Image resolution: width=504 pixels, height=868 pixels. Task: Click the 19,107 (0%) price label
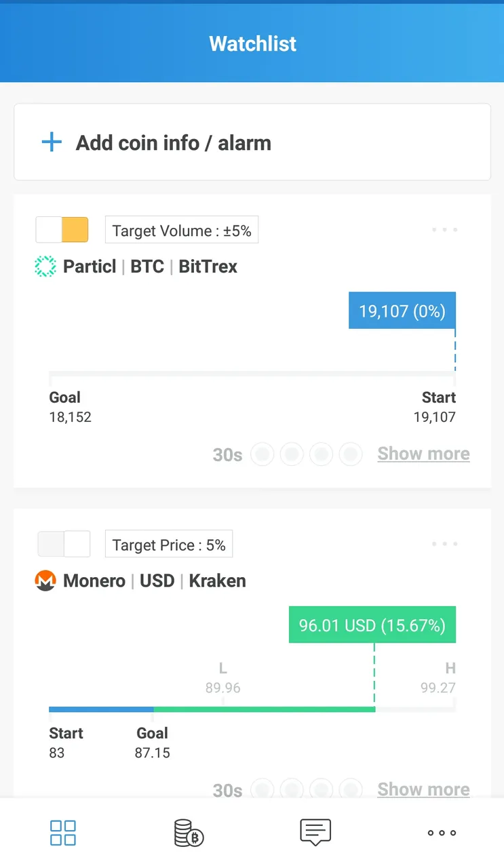(x=402, y=311)
